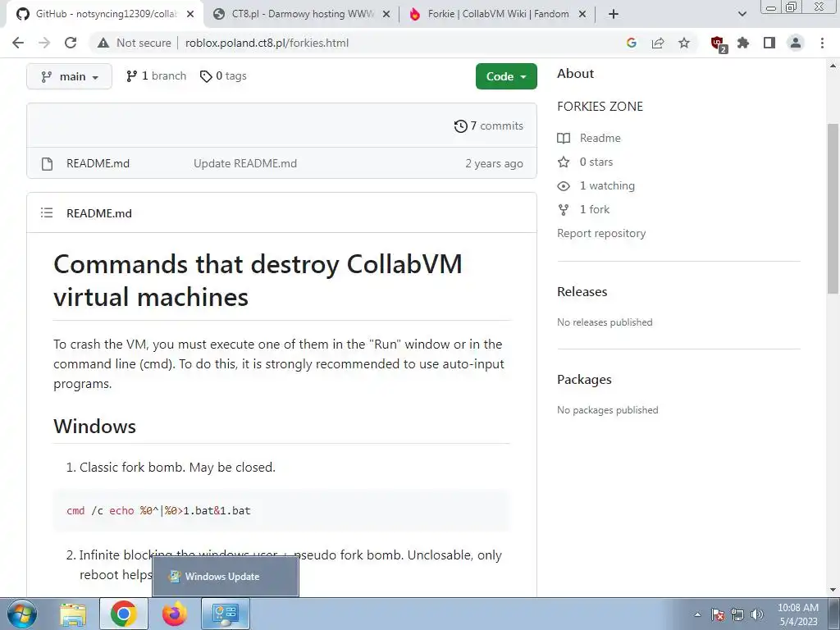This screenshot has width=840, height=630.
Task: View the 7 commits history
Action: tap(489, 126)
